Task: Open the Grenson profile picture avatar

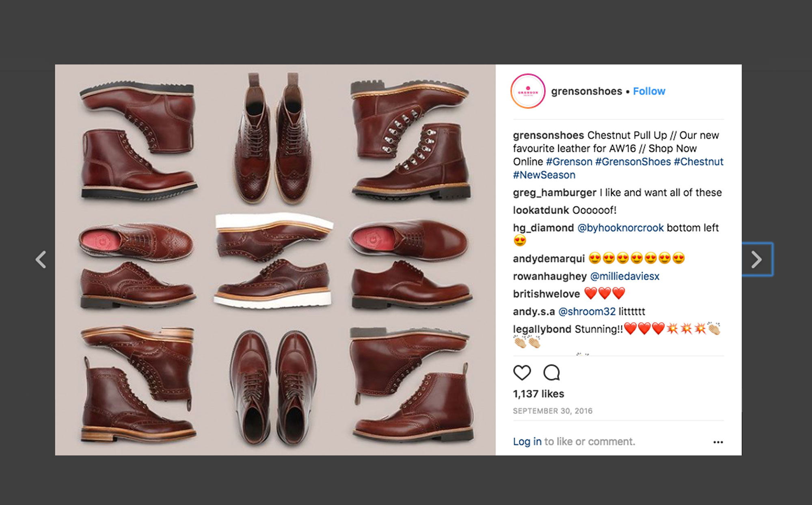Action: tap(527, 91)
